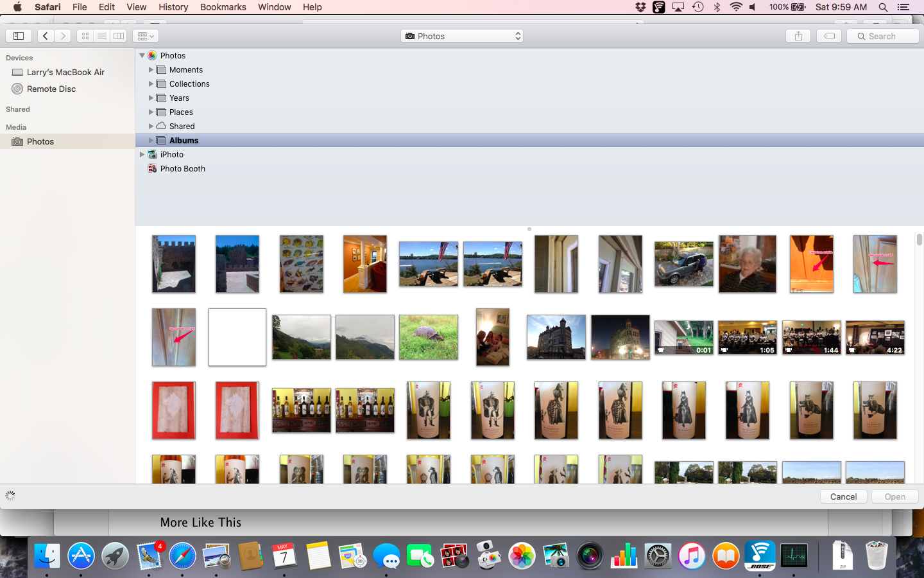
Task: Click the Wi-Fi status icon
Action: pyautogui.click(x=736, y=7)
